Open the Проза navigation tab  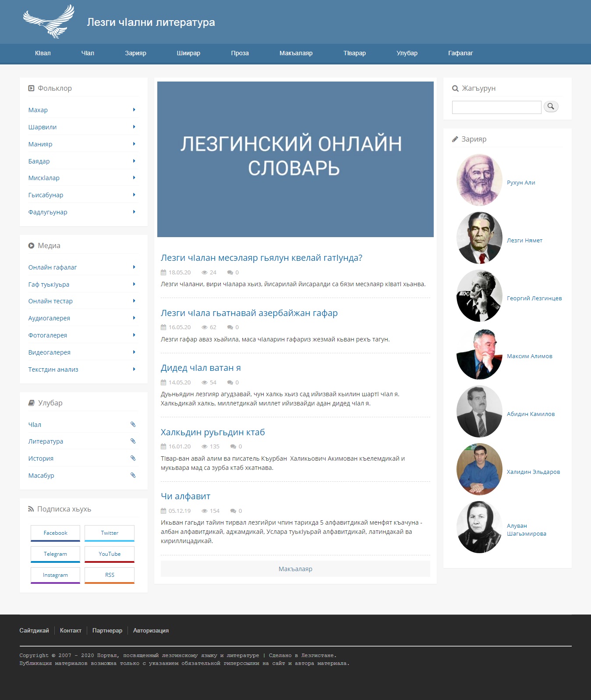pos(240,53)
